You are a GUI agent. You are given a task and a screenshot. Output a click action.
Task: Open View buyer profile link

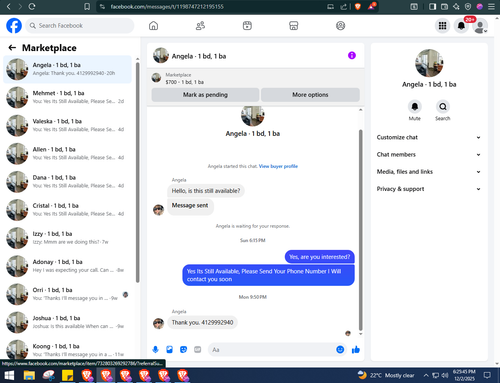pos(278,166)
